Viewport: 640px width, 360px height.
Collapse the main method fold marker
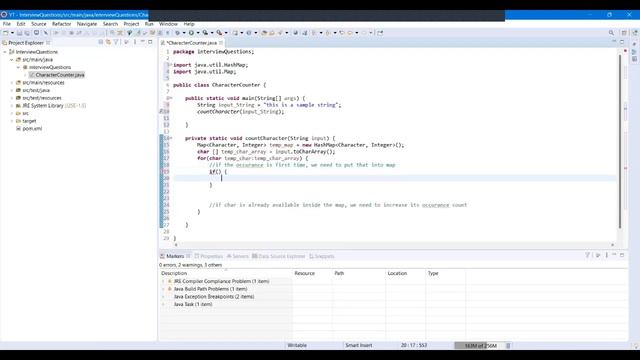click(171, 98)
